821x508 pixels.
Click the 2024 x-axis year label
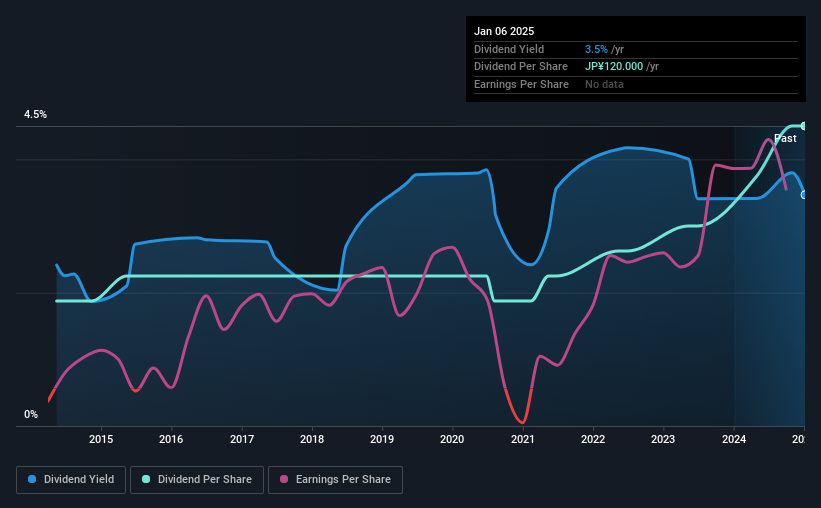coord(734,439)
